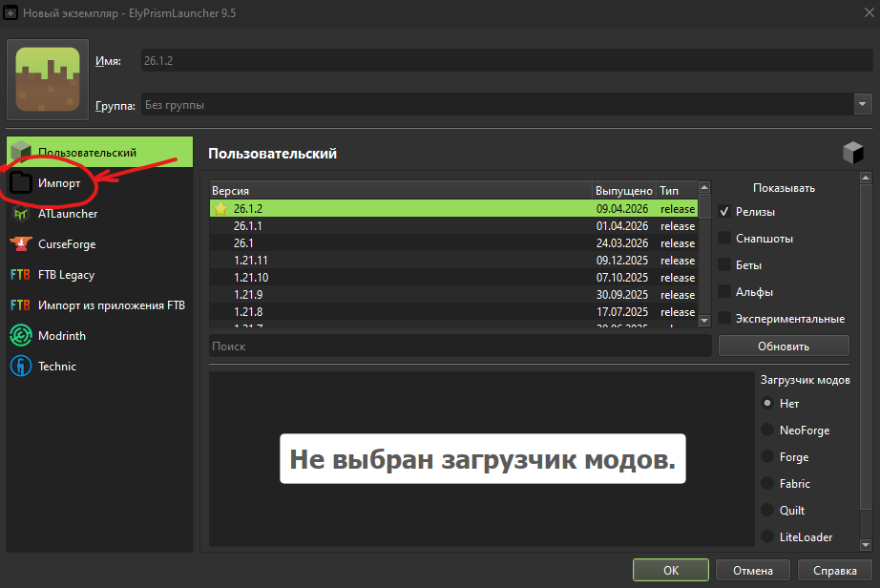Select the Нет mod loader option
The image size is (880, 588).
(767, 403)
